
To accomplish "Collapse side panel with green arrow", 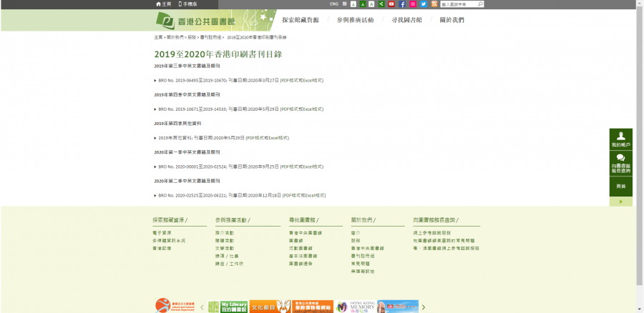I will click(620, 202).
